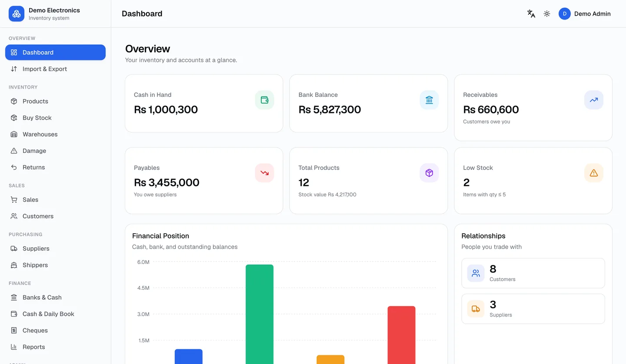The height and width of the screenshot is (364, 626).
Task: Select Cash & Daily Book
Action: click(x=55, y=314)
